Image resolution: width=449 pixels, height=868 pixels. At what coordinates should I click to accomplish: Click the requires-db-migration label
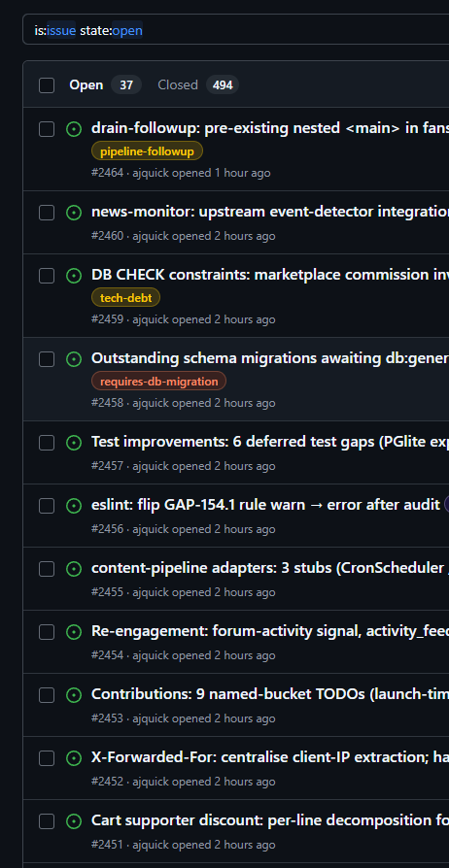pos(158,382)
